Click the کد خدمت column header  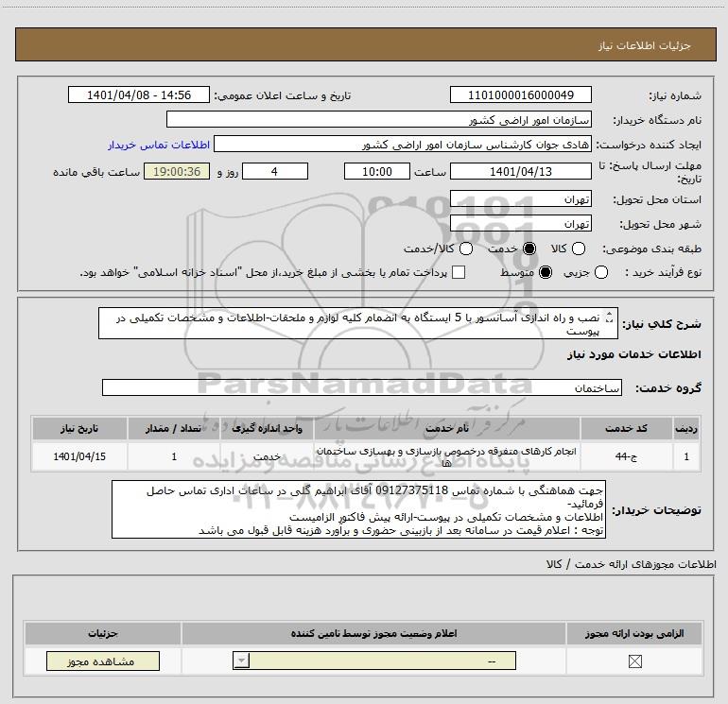pyautogui.click(x=626, y=428)
